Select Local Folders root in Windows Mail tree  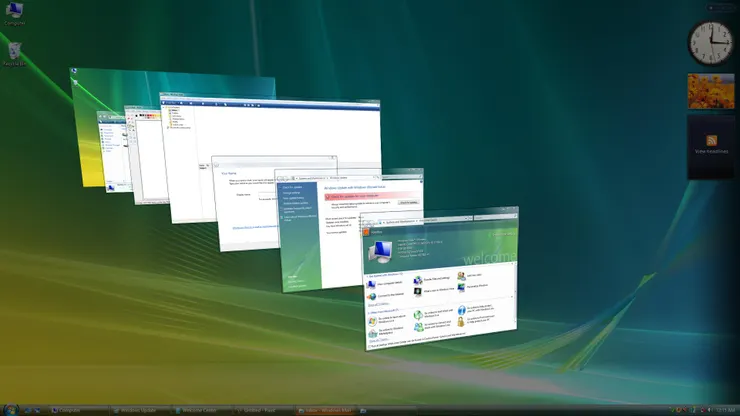[x=172, y=108]
